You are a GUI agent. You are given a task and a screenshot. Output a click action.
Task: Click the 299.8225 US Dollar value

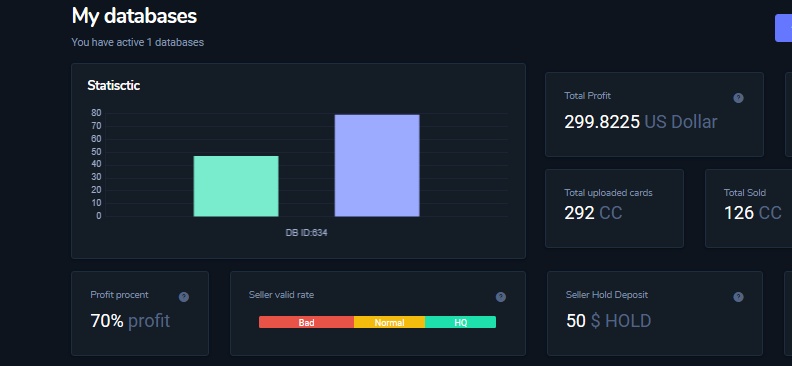(640, 122)
